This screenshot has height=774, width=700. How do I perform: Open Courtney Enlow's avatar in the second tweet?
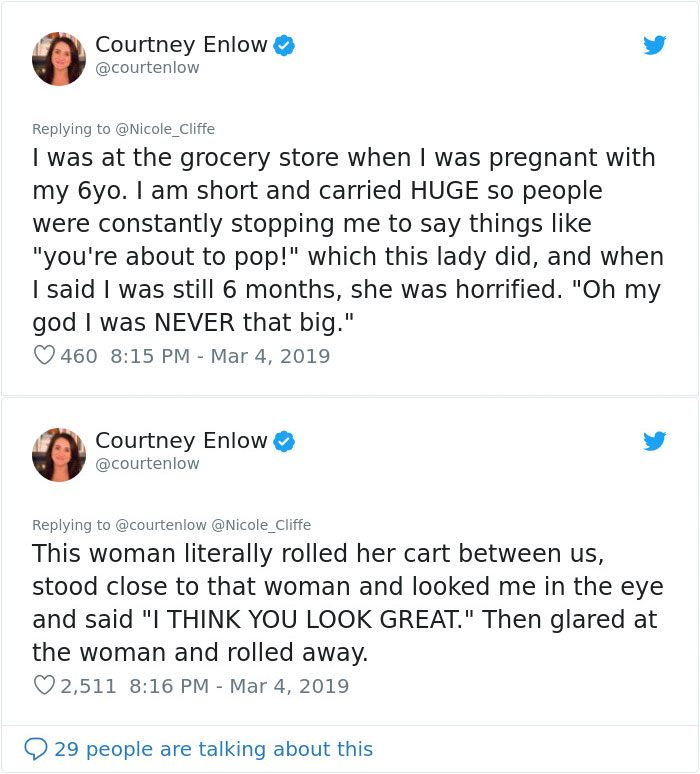point(59,454)
